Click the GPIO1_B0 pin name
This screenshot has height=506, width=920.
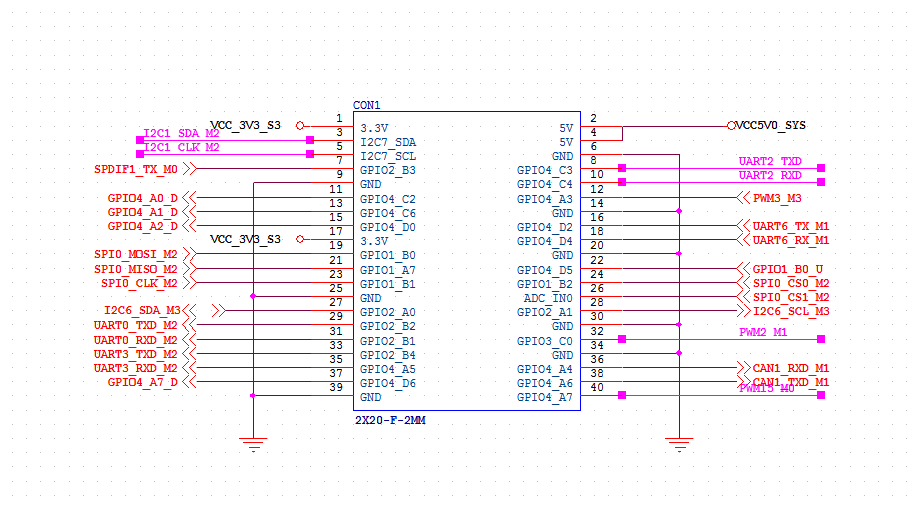click(388, 256)
